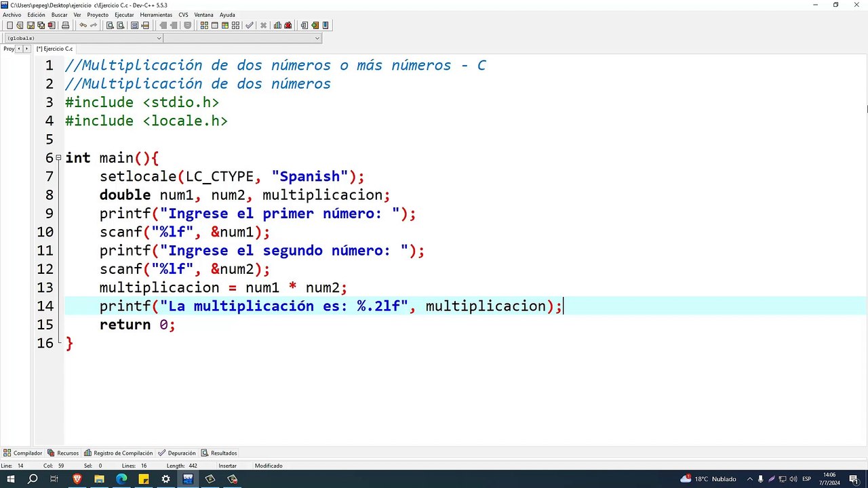Open the Windows Start menu

[x=11, y=479]
